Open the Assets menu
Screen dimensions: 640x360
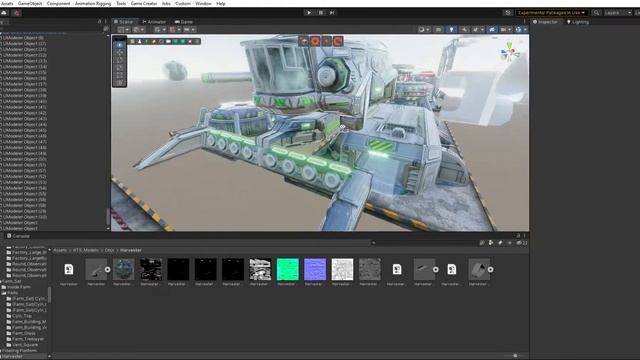pos(7,3)
